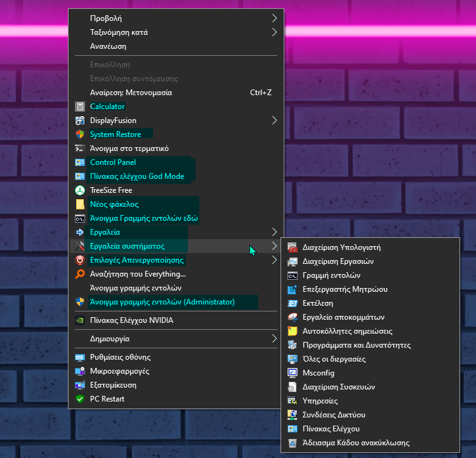476x458 pixels.
Task: Click the TreeSize Free label
Action: coord(111,190)
